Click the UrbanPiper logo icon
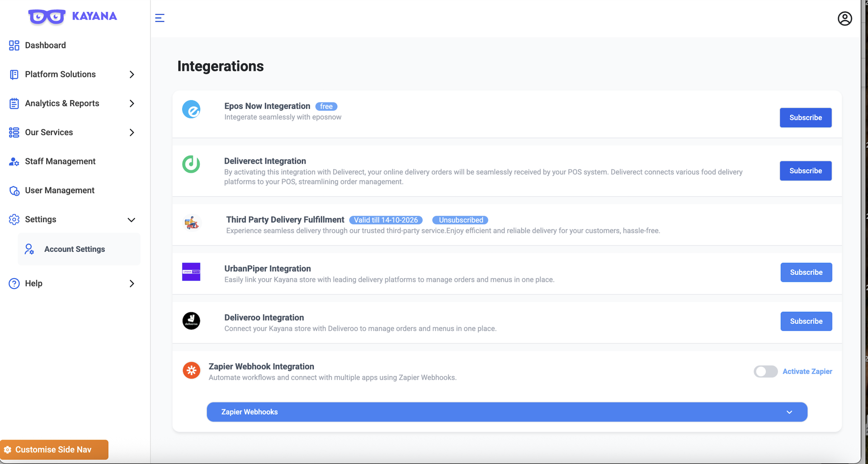The width and height of the screenshot is (868, 464). [191, 272]
